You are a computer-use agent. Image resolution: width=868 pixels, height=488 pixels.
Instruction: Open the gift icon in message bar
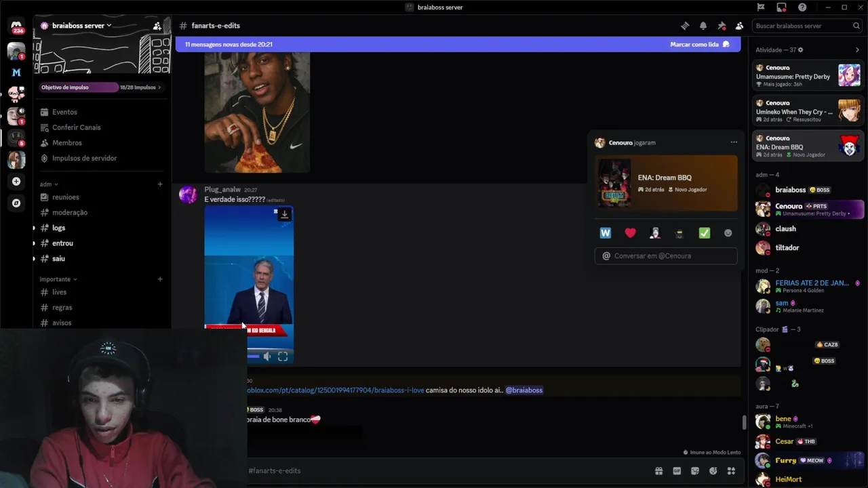coord(658,471)
